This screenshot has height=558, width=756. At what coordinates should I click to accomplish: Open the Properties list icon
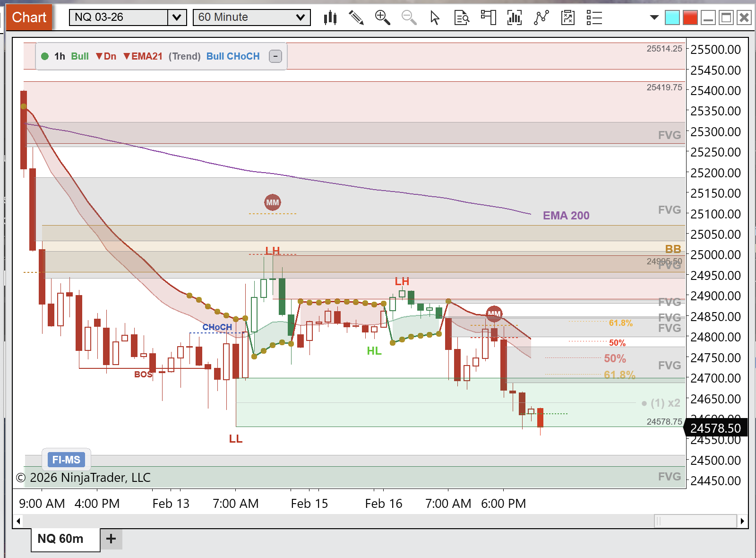coord(594,17)
